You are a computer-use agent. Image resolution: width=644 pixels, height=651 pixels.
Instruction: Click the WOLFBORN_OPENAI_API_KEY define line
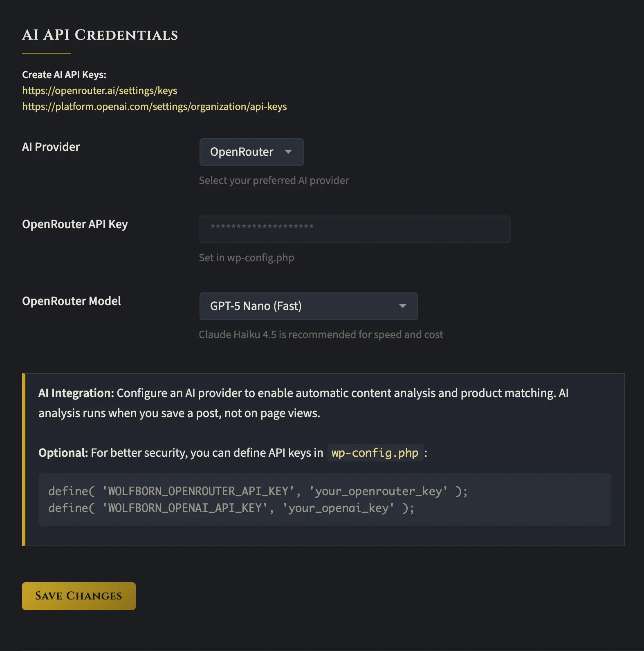click(231, 508)
